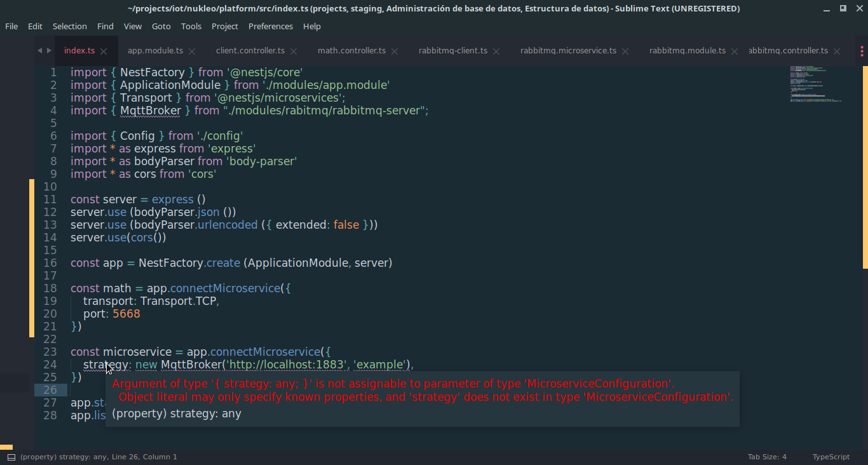Screen dimensions: 868x465
Task: Open the Tools menu
Action: click(191, 26)
